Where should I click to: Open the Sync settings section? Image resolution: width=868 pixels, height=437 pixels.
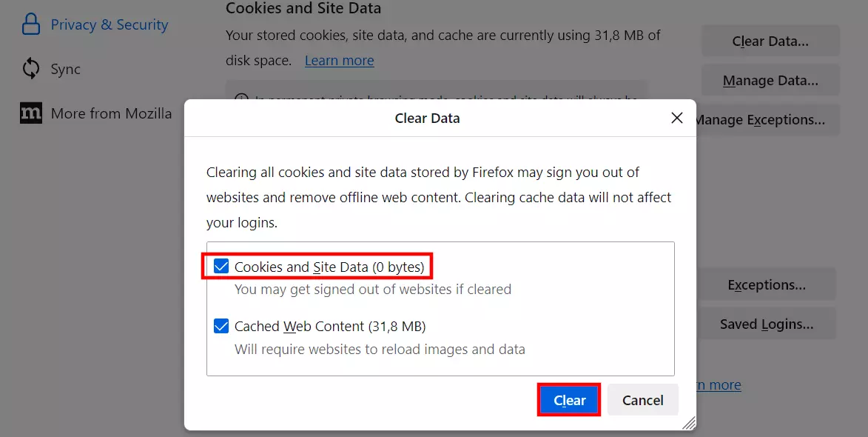click(x=65, y=68)
